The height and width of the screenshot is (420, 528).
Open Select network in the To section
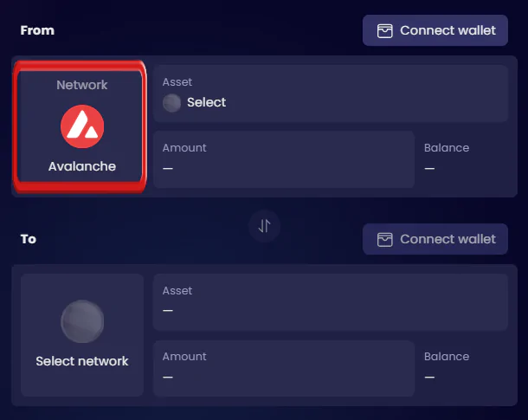pyautogui.click(x=82, y=335)
